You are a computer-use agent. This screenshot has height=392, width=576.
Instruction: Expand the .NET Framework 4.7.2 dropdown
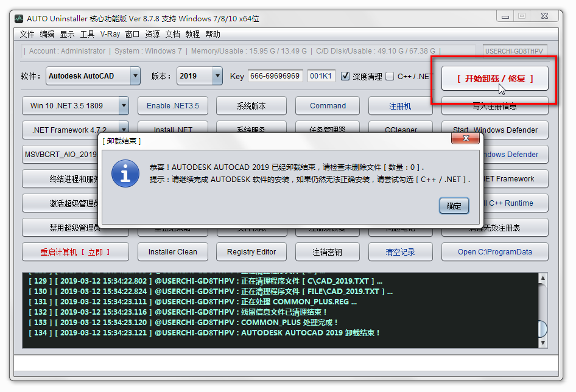124,129
